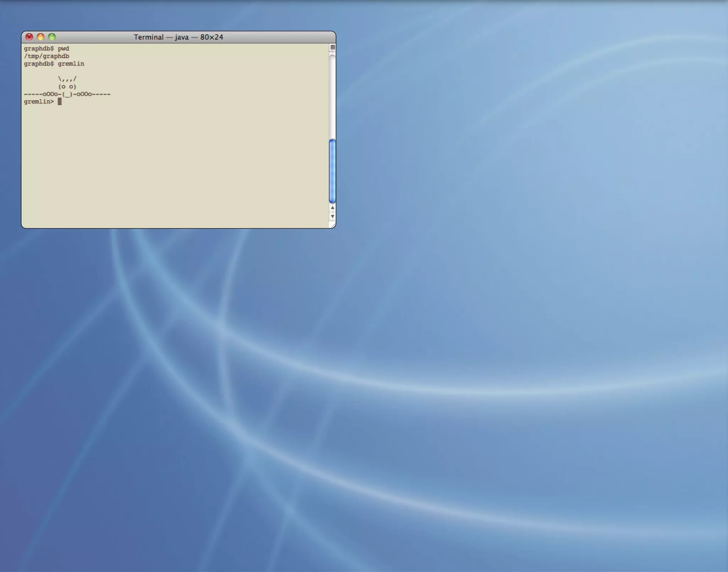The height and width of the screenshot is (572, 728).
Task: Click the scroll up arrow
Action: point(332,208)
